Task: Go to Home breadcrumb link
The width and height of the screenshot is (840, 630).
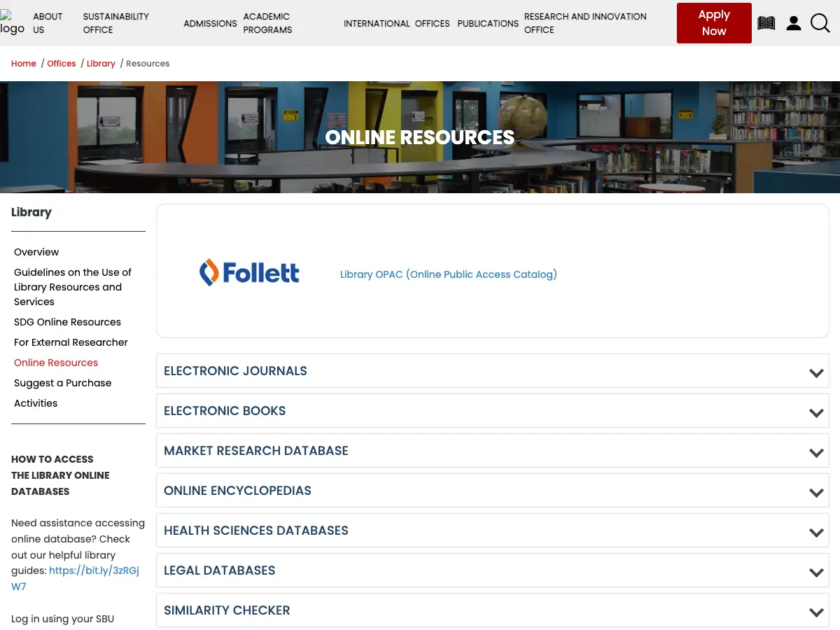Action: tap(24, 64)
